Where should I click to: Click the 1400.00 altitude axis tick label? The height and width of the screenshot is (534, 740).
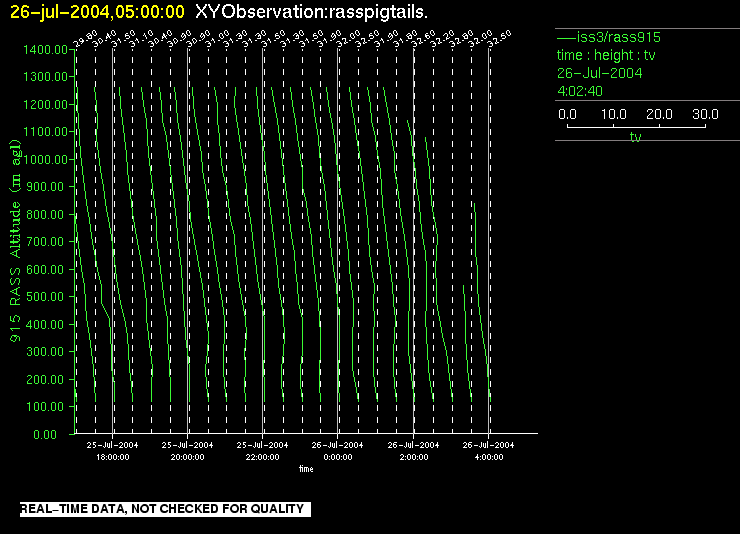[46, 49]
